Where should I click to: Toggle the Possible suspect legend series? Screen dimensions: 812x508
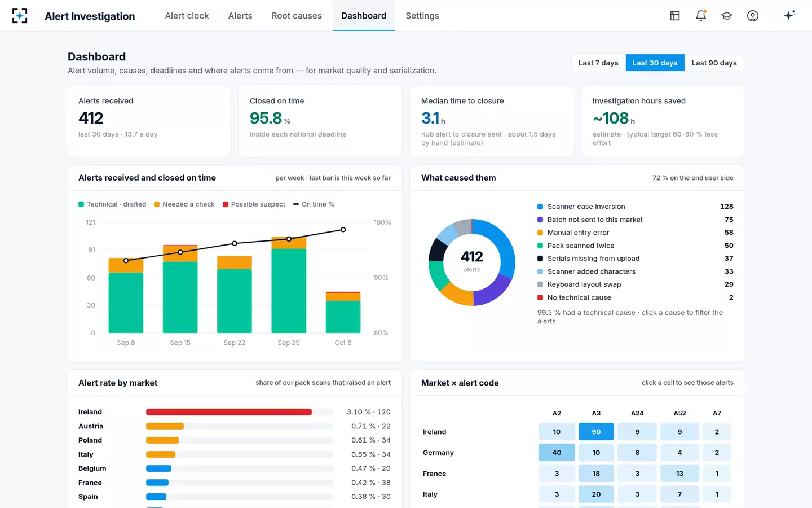(x=254, y=204)
